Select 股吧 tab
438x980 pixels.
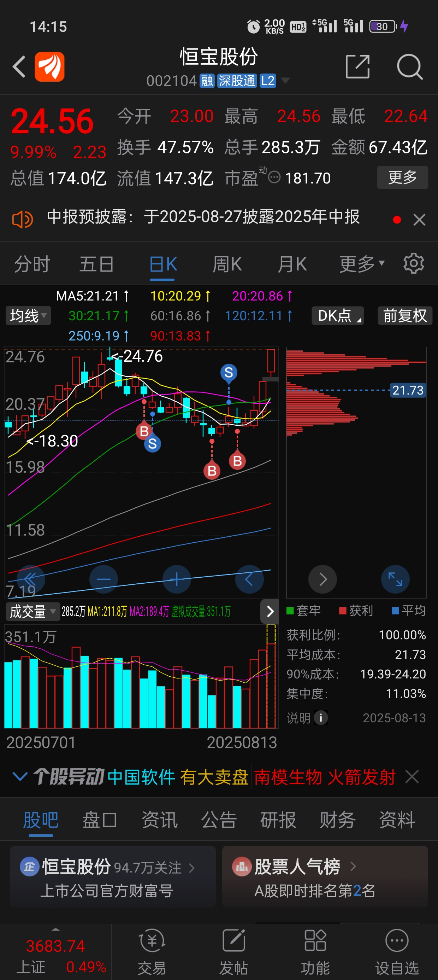[41, 819]
